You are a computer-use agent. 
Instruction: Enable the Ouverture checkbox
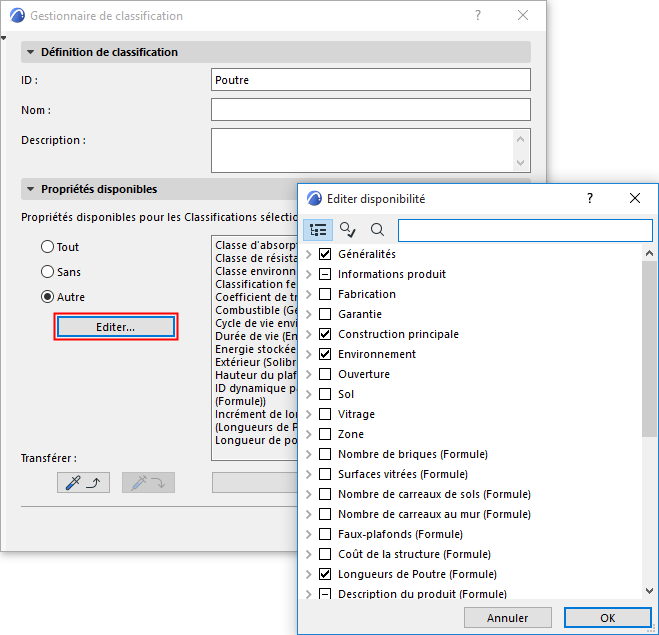[x=325, y=374]
